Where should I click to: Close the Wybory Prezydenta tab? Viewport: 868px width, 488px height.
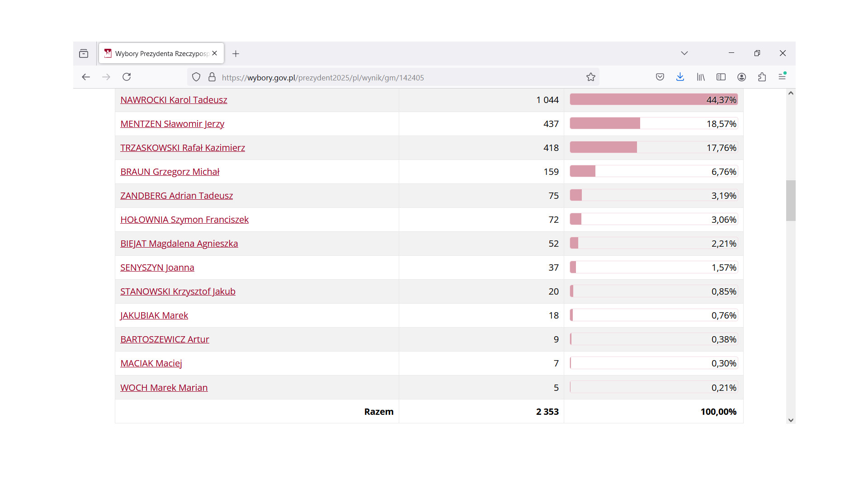pos(215,53)
